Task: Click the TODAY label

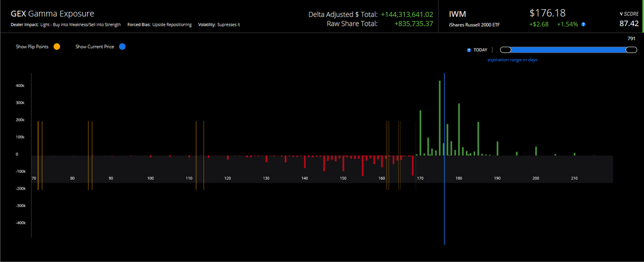Action: click(480, 50)
